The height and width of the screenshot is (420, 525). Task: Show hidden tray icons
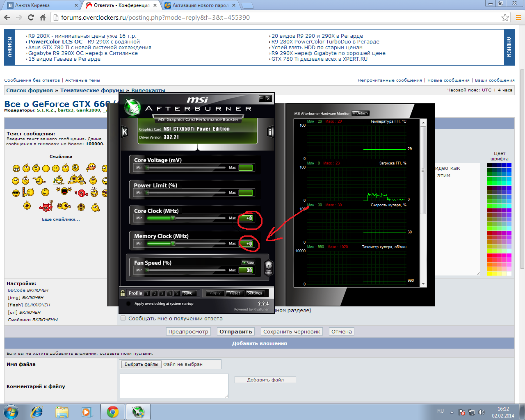[452, 412]
